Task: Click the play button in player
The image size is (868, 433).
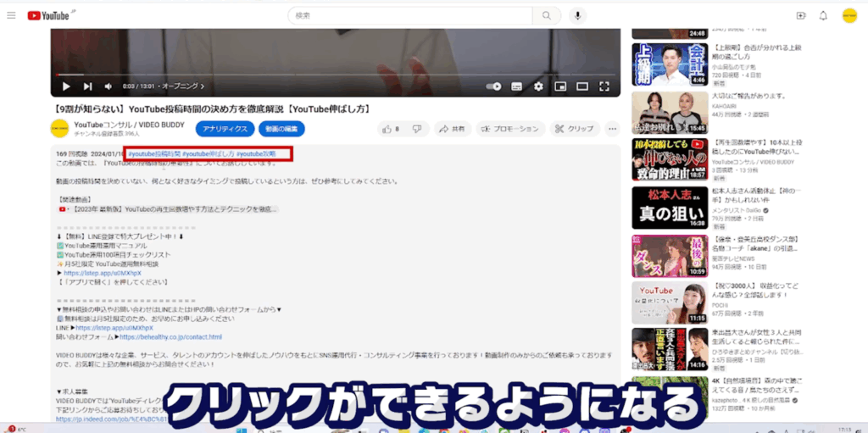Action: click(66, 86)
